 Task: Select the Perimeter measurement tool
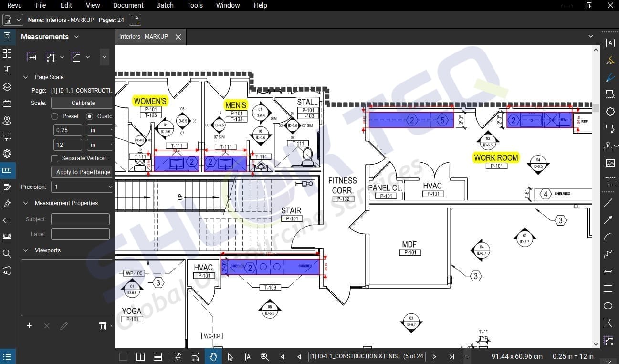[50, 57]
